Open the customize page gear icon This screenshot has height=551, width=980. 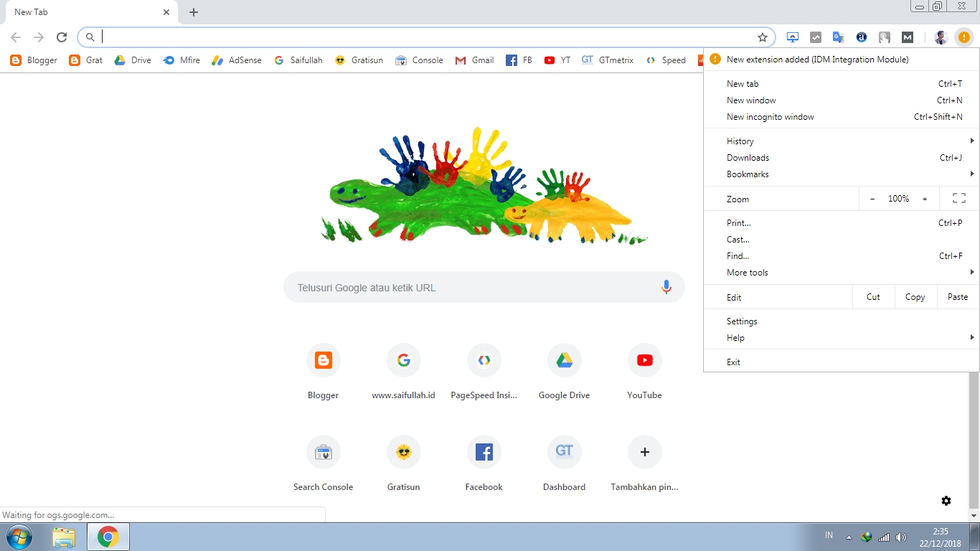click(x=946, y=501)
